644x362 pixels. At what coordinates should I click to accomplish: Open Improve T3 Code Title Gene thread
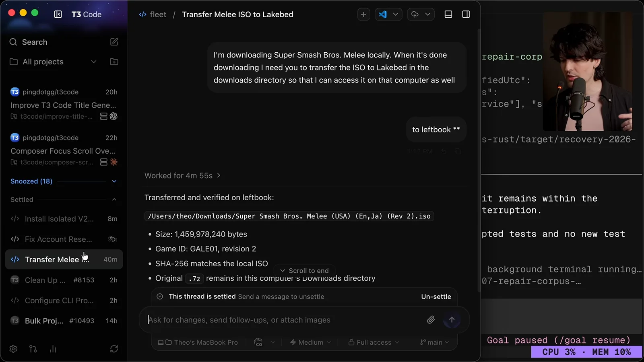pyautogui.click(x=64, y=104)
